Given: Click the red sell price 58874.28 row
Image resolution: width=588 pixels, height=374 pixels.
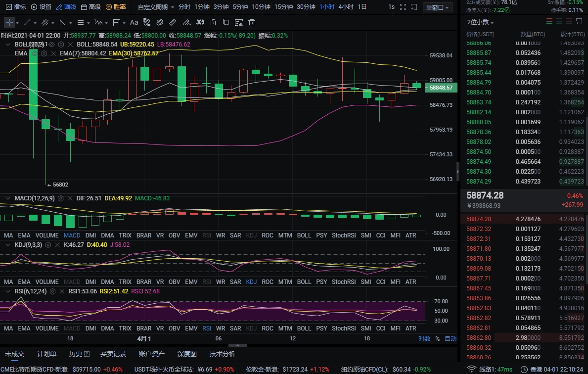Looking at the screenshot, I should (x=480, y=219).
